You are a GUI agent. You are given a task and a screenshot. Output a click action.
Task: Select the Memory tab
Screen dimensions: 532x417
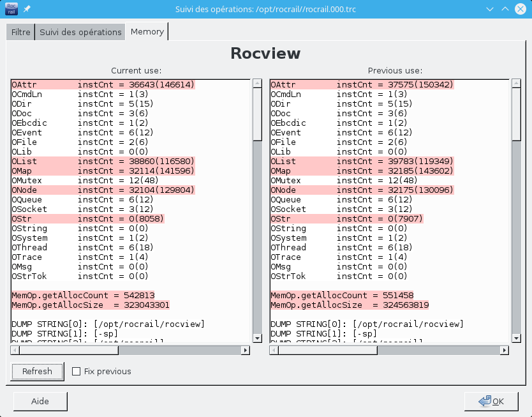[x=147, y=31]
